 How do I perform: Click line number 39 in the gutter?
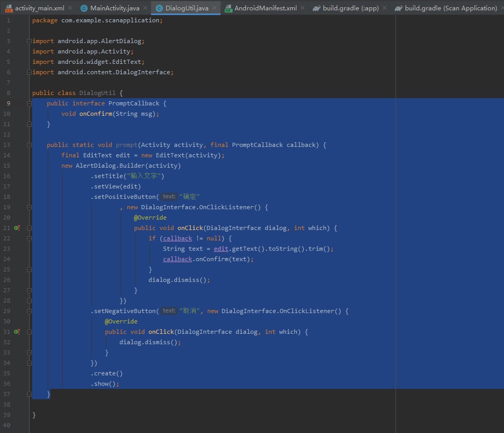(x=6, y=415)
